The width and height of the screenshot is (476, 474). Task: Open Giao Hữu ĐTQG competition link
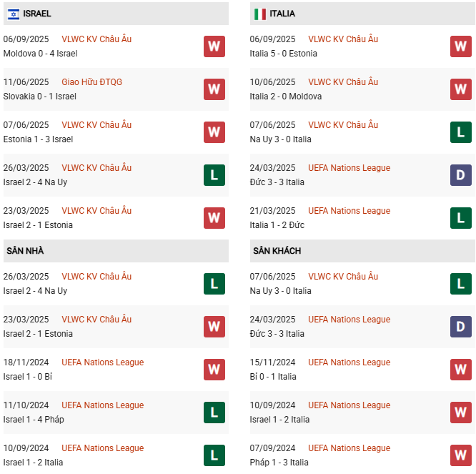[91, 82]
